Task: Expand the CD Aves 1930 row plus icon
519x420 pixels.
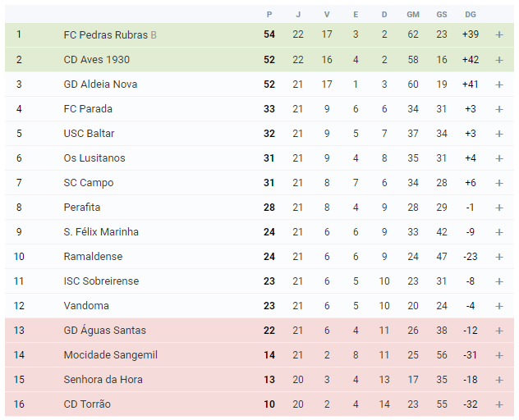Action: pos(499,60)
